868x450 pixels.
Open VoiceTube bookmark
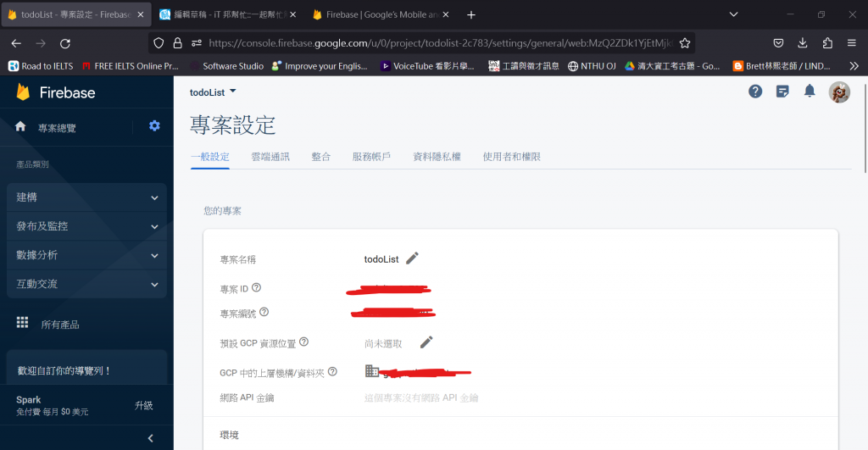(427, 66)
